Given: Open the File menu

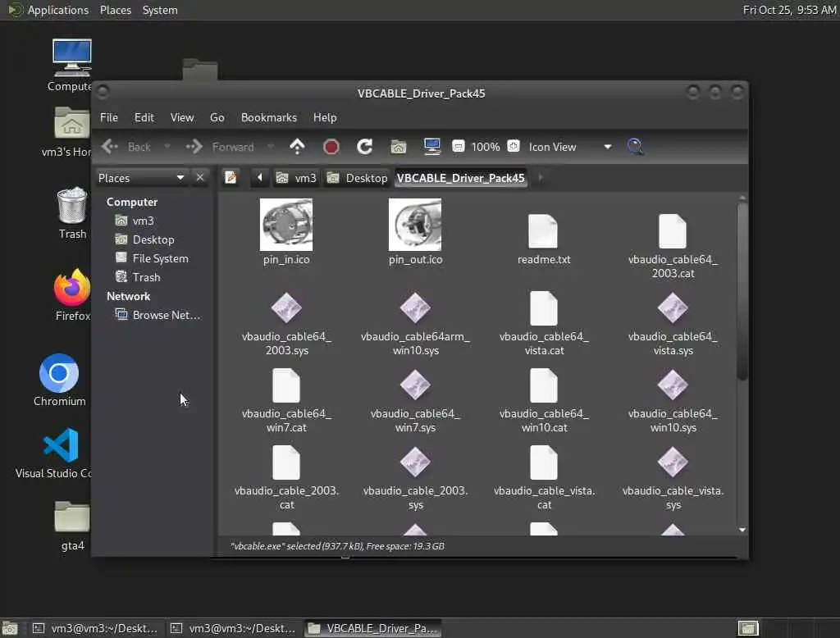Looking at the screenshot, I should pyautogui.click(x=109, y=117).
